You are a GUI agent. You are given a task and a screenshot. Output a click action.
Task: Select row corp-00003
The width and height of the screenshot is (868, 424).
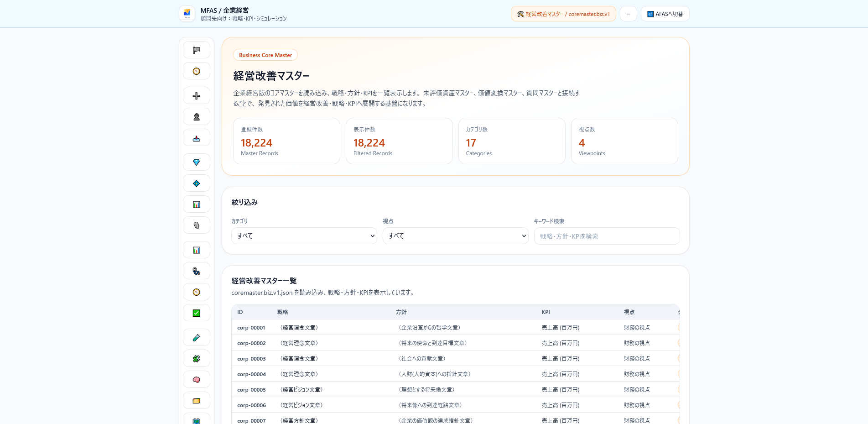point(456,358)
